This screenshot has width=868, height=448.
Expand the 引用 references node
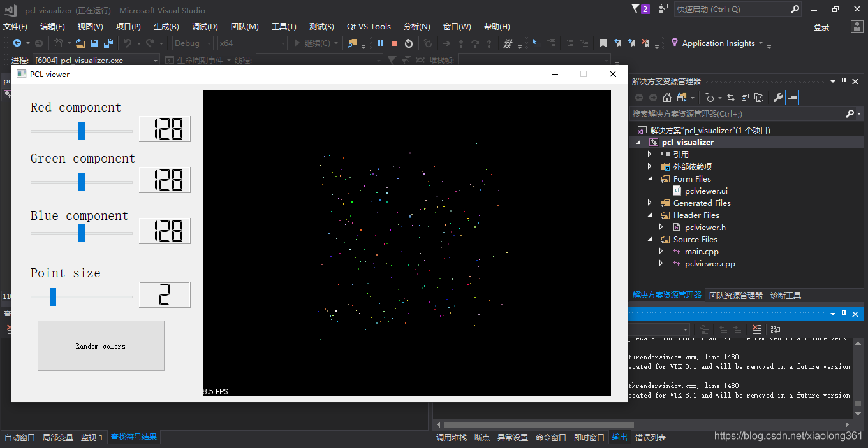(x=650, y=154)
